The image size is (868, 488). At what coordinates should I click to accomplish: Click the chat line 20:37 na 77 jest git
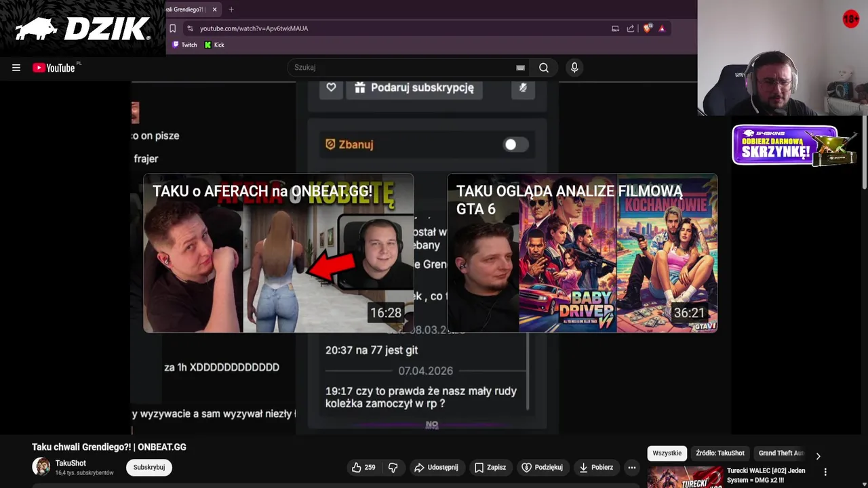point(372,350)
